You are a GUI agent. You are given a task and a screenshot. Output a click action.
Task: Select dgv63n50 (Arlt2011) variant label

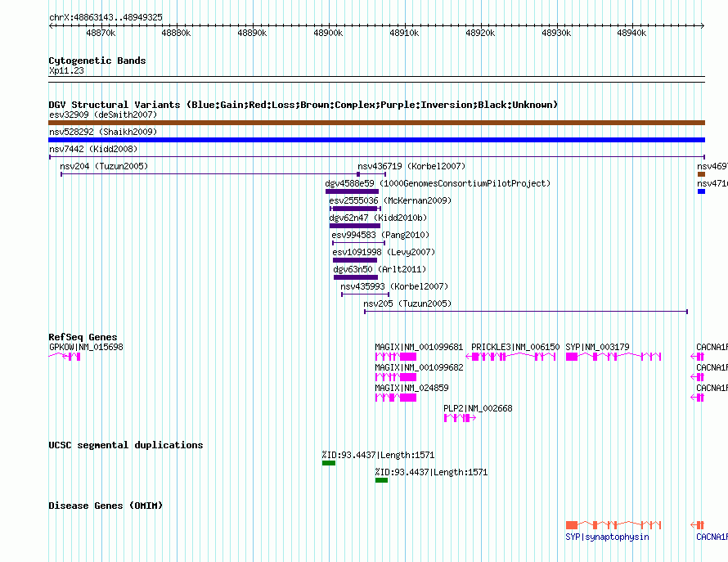coord(380,269)
